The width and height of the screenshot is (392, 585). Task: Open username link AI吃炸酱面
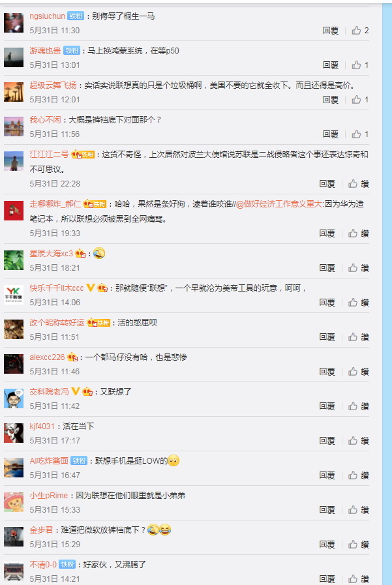coord(49,461)
